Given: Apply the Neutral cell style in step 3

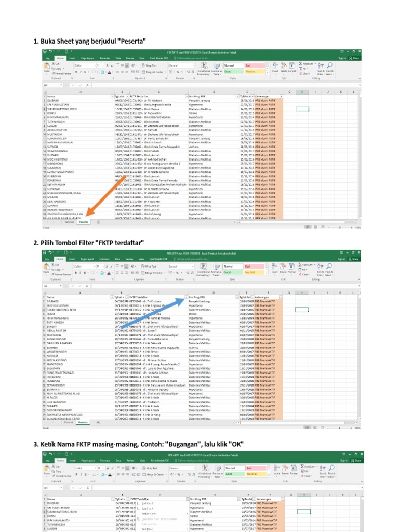Looking at the screenshot, I should (x=256, y=474).
